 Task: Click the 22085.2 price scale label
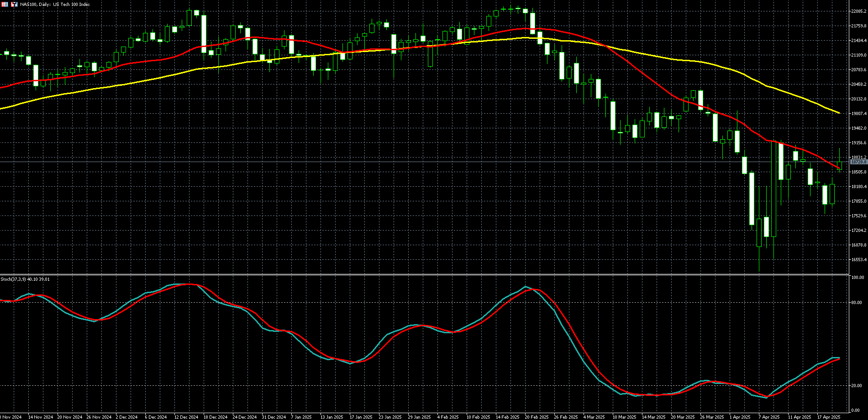[x=858, y=11]
